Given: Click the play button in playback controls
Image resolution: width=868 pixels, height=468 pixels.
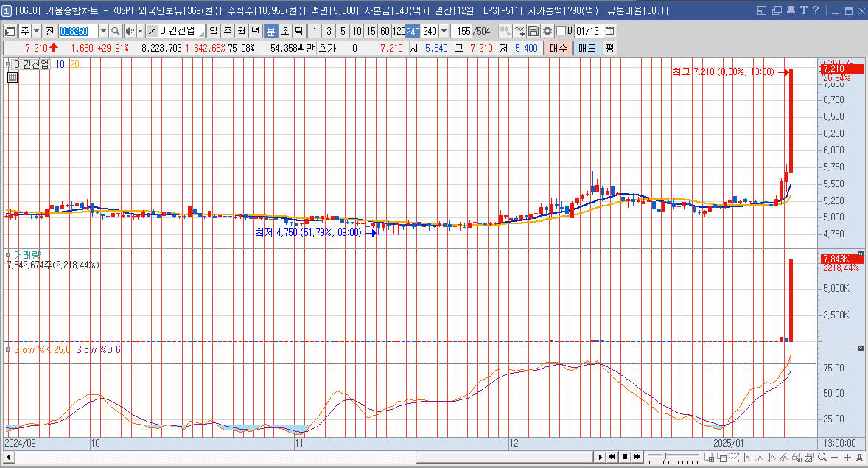Looking at the screenshot, I should coord(600,457).
